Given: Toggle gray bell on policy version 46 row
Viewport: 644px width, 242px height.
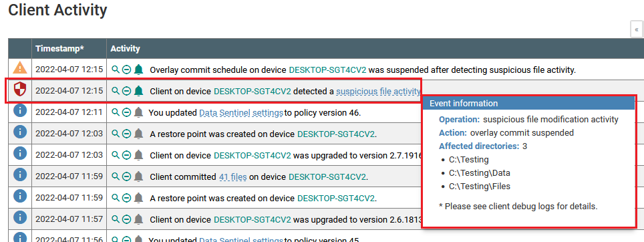Looking at the screenshot, I should click(x=139, y=112).
